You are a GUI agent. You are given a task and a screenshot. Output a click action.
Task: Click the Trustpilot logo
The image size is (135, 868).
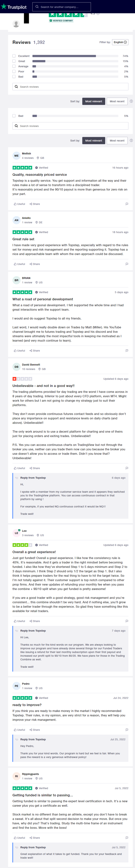point(14,7)
